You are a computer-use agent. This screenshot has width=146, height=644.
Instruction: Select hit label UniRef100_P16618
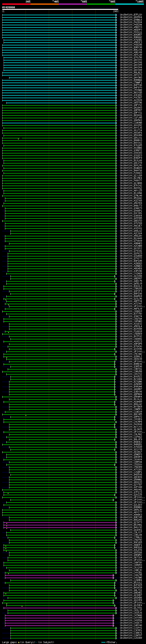coord(131,331)
